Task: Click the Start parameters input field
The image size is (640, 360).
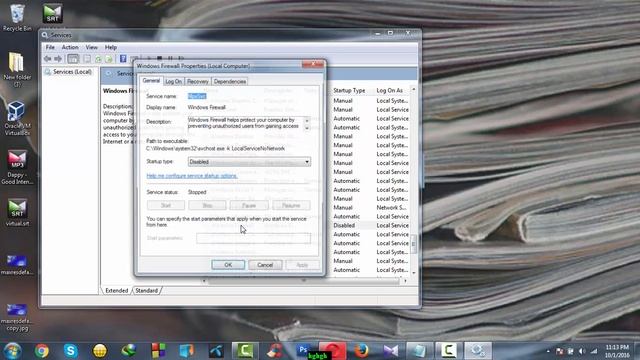Action: tap(253, 238)
